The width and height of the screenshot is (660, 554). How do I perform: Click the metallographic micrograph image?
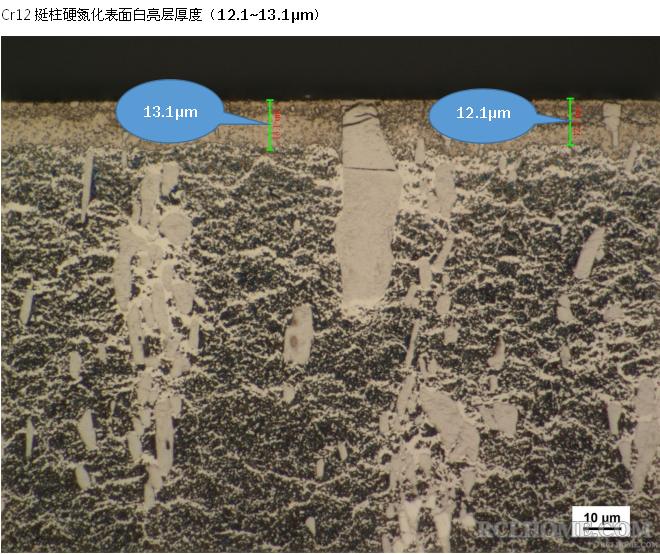330,294
